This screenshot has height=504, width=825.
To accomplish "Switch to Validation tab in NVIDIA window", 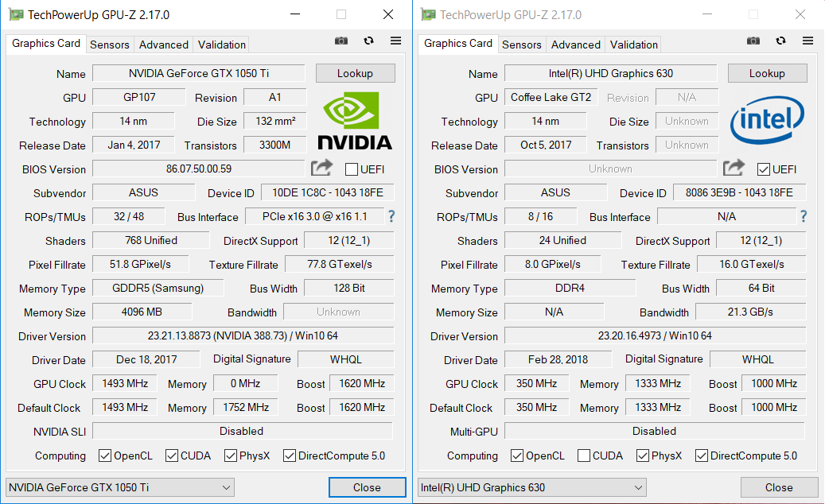I will pyautogui.click(x=221, y=45).
